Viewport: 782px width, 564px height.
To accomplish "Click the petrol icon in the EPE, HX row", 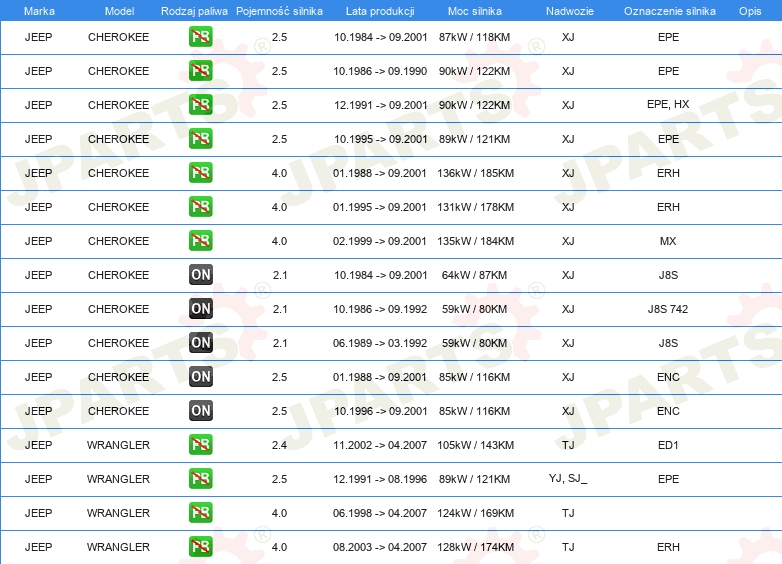I will click(x=200, y=105).
